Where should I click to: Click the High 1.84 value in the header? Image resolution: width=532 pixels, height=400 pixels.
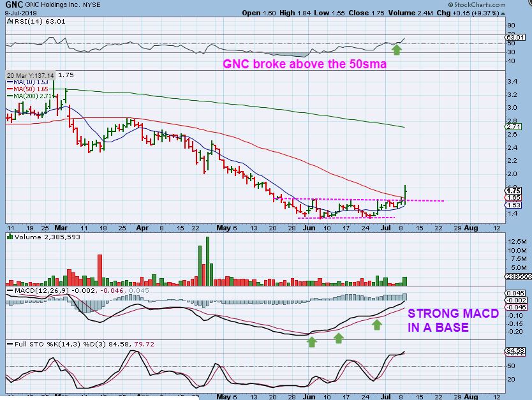pos(295,13)
